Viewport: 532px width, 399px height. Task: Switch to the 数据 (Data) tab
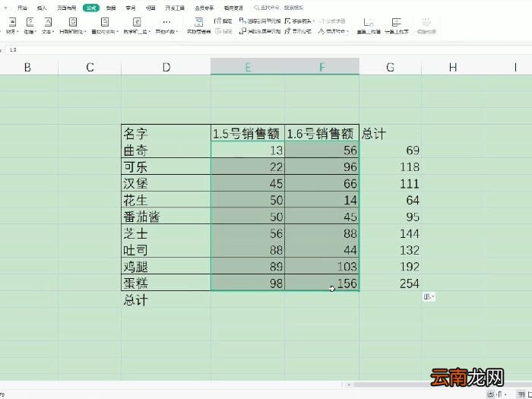pos(111,8)
